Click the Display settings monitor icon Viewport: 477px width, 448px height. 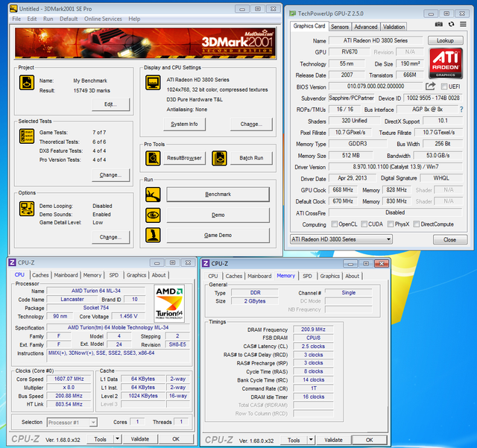153,83
